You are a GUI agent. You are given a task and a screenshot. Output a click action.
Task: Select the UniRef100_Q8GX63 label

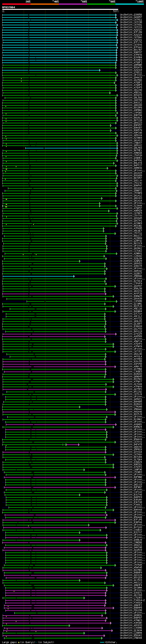coord(131,198)
